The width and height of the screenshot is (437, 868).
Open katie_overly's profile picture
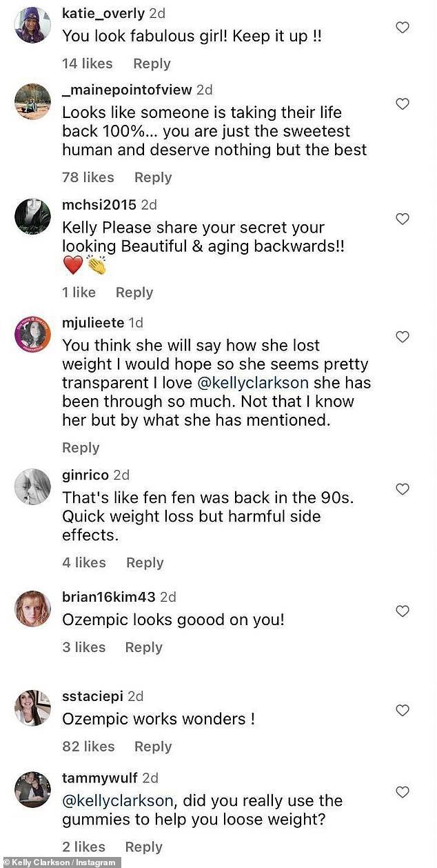click(x=32, y=25)
